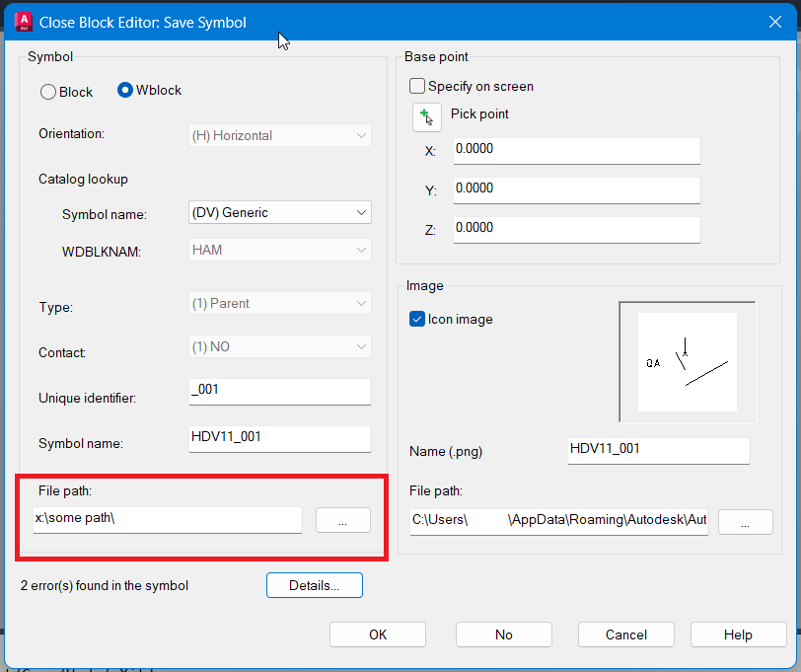
Task: Click the No button
Action: coord(503,635)
